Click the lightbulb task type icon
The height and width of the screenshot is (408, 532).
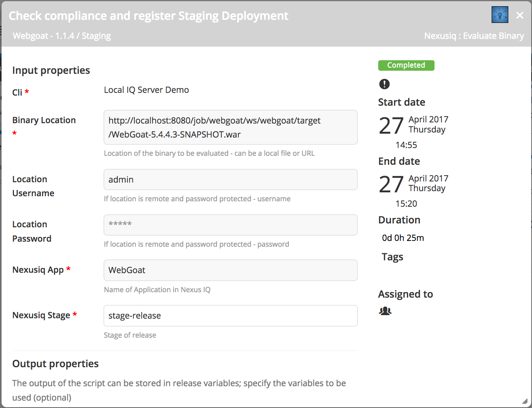(500, 15)
